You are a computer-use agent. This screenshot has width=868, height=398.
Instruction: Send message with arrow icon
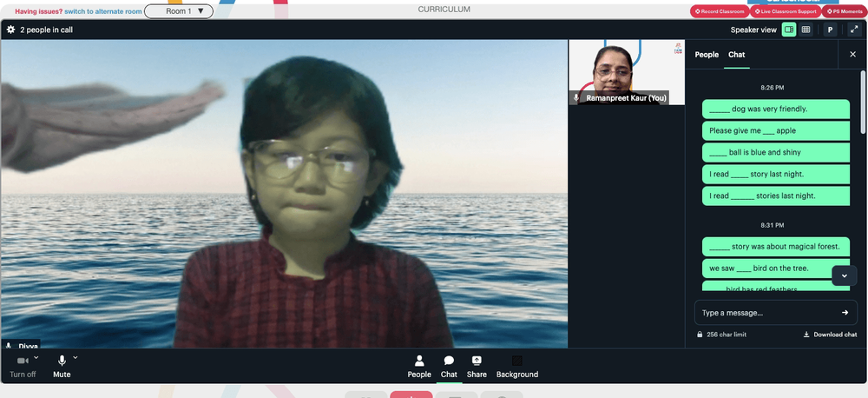pyautogui.click(x=845, y=313)
